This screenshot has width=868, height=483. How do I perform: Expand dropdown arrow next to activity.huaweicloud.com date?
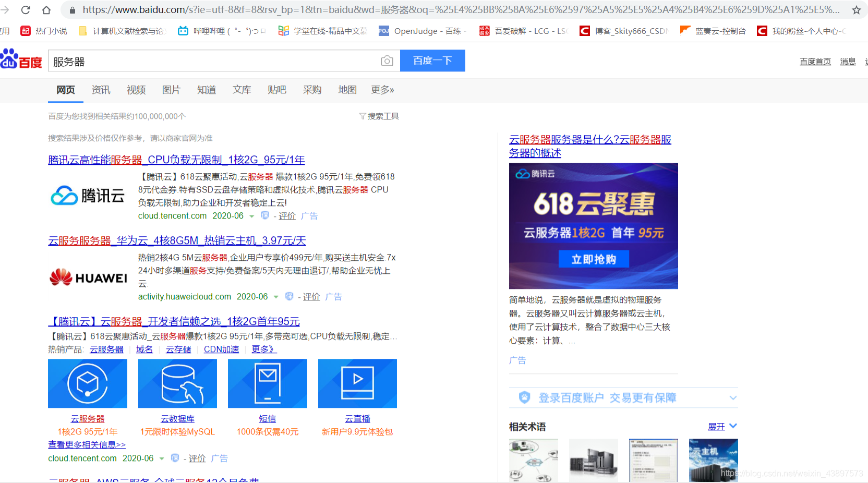(x=276, y=297)
